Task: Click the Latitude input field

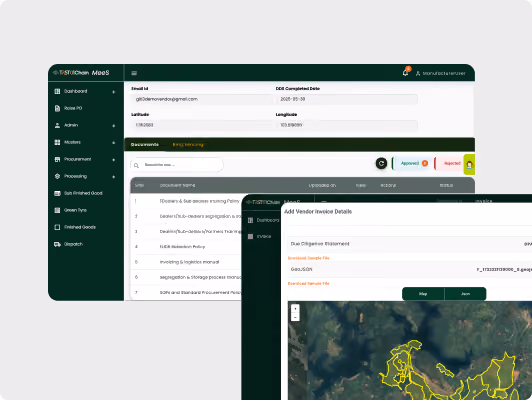Action: (x=202, y=125)
